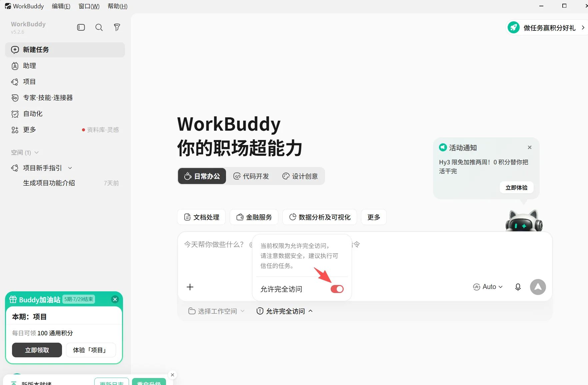Go to the 项目 sidebar entry
The image size is (588, 385).
pos(65,82)
